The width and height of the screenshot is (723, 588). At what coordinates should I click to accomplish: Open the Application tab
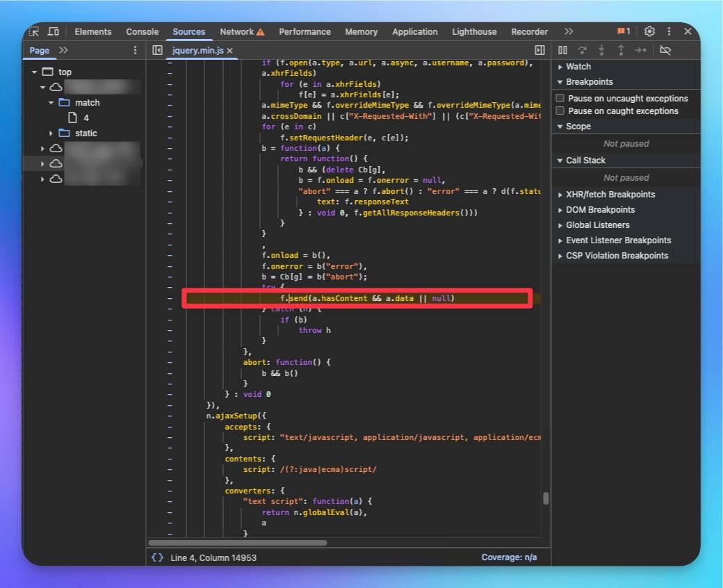(x=415, y=32)
